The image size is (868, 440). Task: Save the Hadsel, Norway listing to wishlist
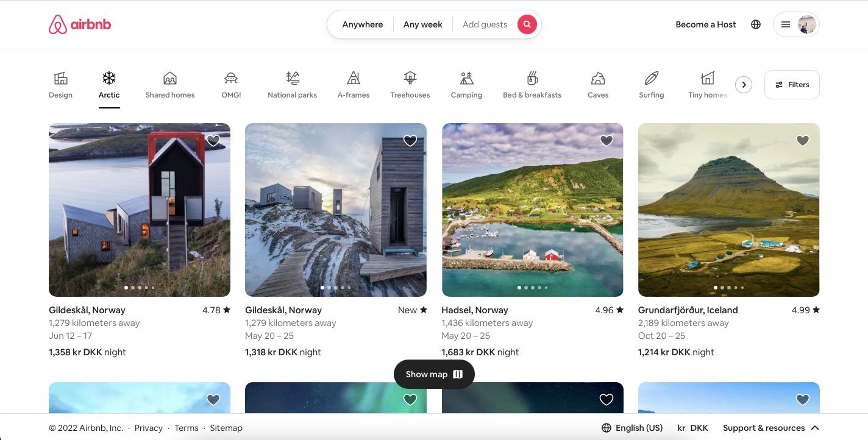[x=606, y=140]
